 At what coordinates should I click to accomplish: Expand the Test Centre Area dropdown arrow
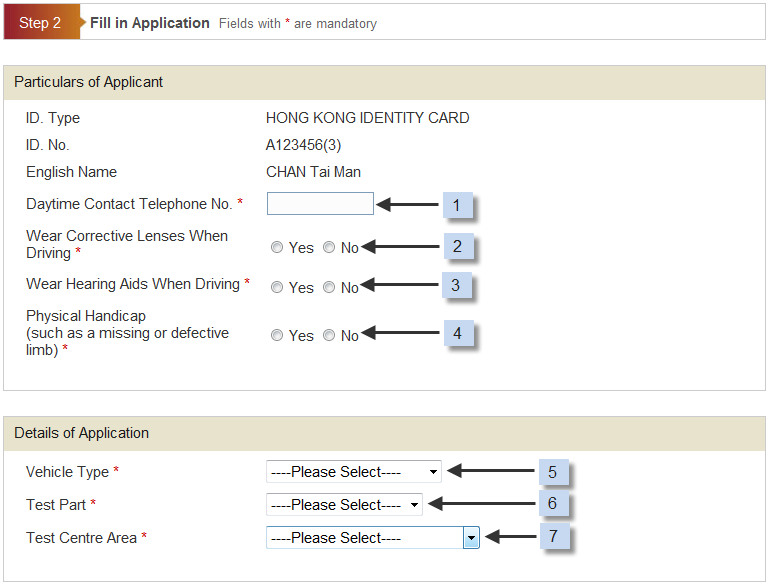click(471, 538)
